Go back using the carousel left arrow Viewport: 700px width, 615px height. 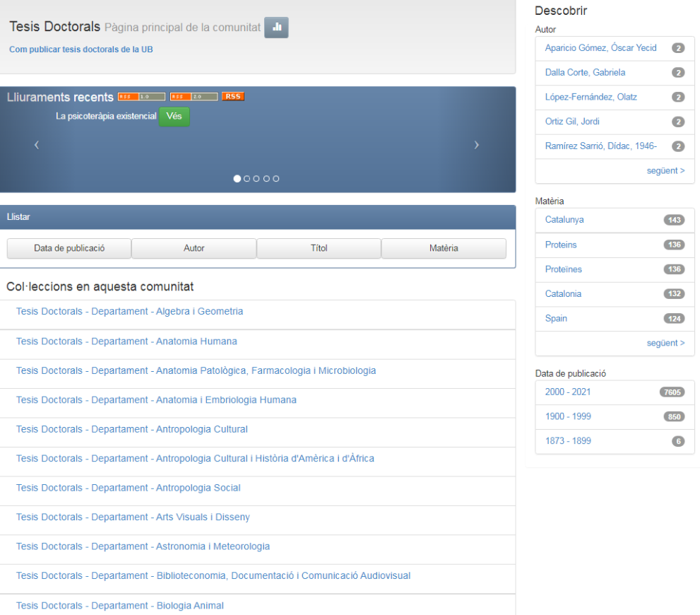pyautogui.click(x=36, y=144)
